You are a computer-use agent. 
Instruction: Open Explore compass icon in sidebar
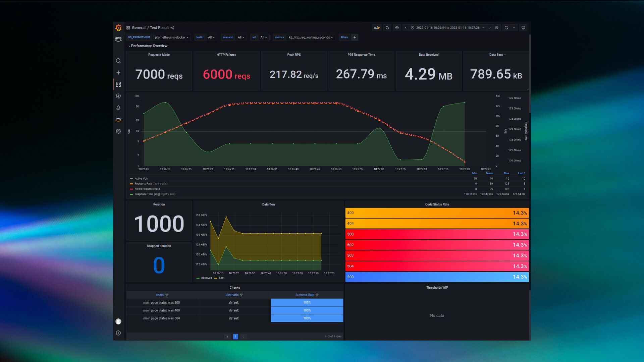118,96
